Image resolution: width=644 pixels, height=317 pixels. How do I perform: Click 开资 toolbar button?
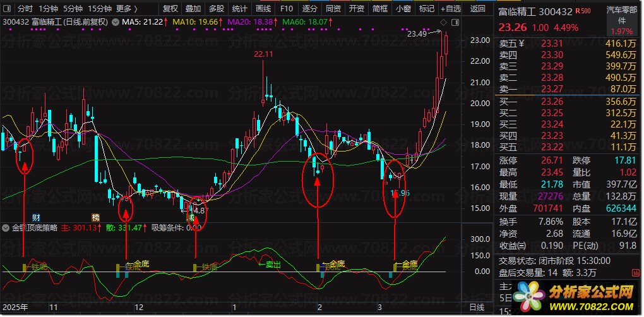click(357, 9)
